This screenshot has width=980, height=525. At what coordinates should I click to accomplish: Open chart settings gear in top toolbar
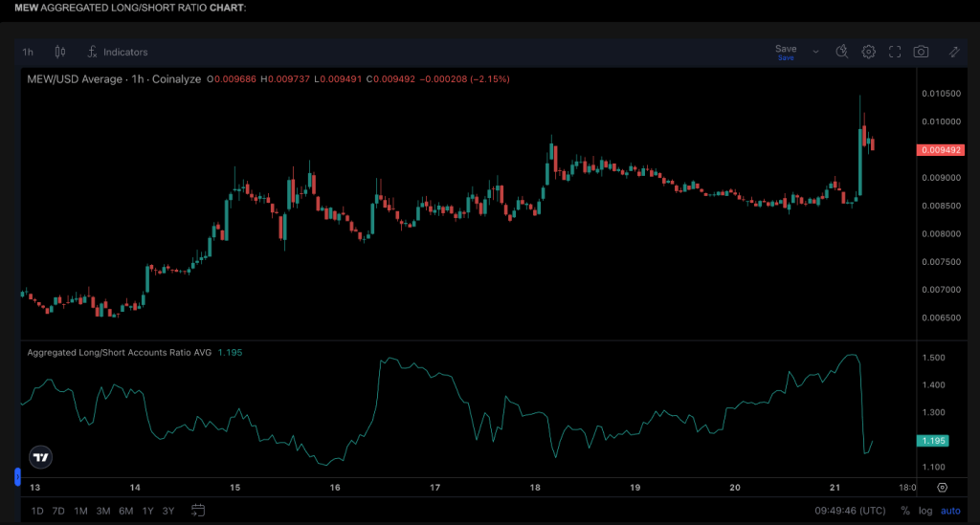pos(869,52)
